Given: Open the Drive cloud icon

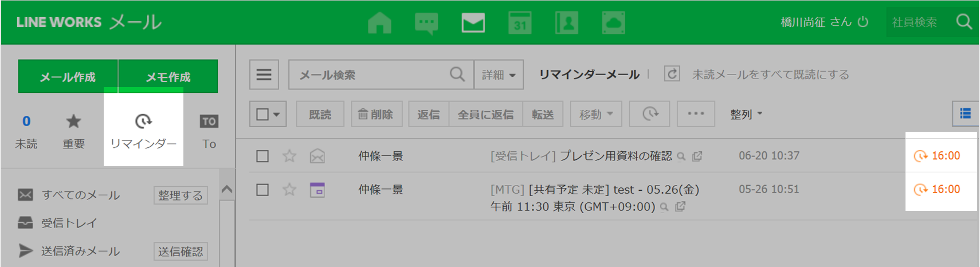Looking at the screenshot, I should pyautogui.click(x=613, y=23).
